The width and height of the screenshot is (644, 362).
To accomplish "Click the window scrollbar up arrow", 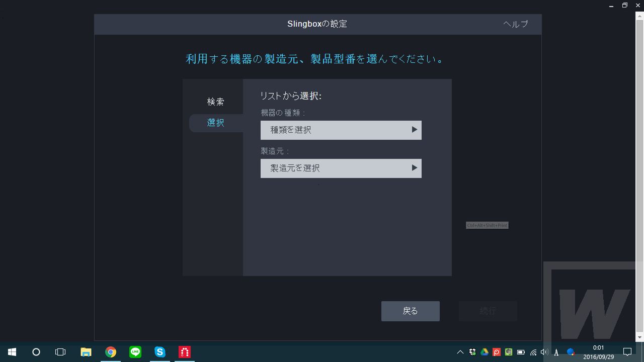I will pos(640,16).
